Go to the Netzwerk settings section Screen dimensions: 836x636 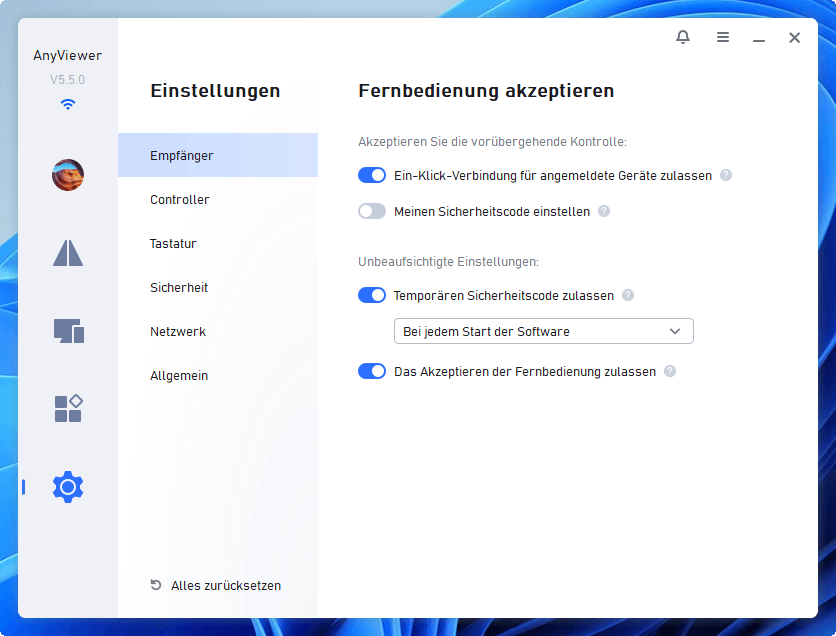click(178, 332)
